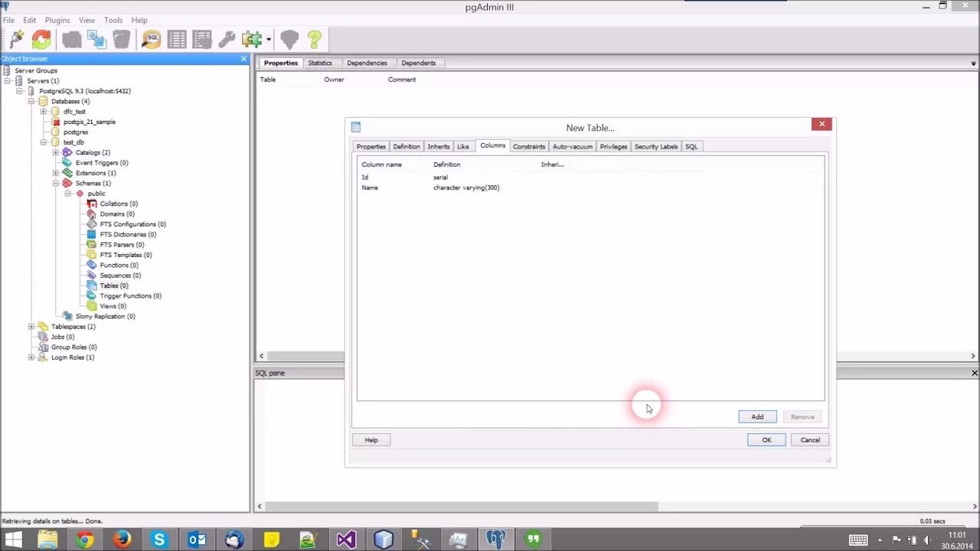Image resolution: width=980 pixels, height=551 pixels.
Task: Switch to the Auto-vacuum tab
Action: point(573,146)
